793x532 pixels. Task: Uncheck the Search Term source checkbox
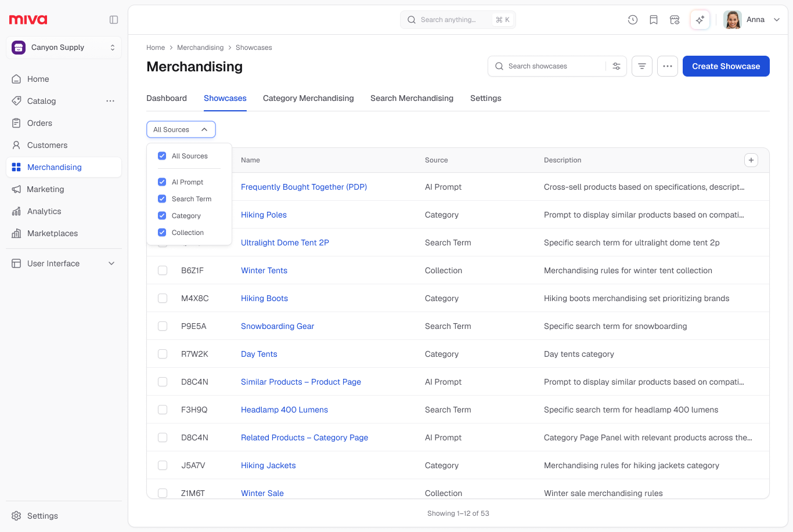pyautogui.click(x=162, y=199)
